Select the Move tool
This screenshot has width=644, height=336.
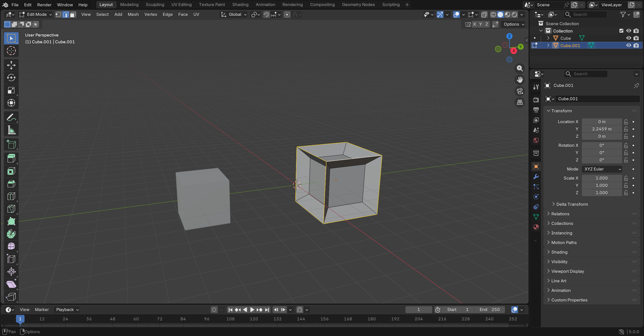coord(11,65)
